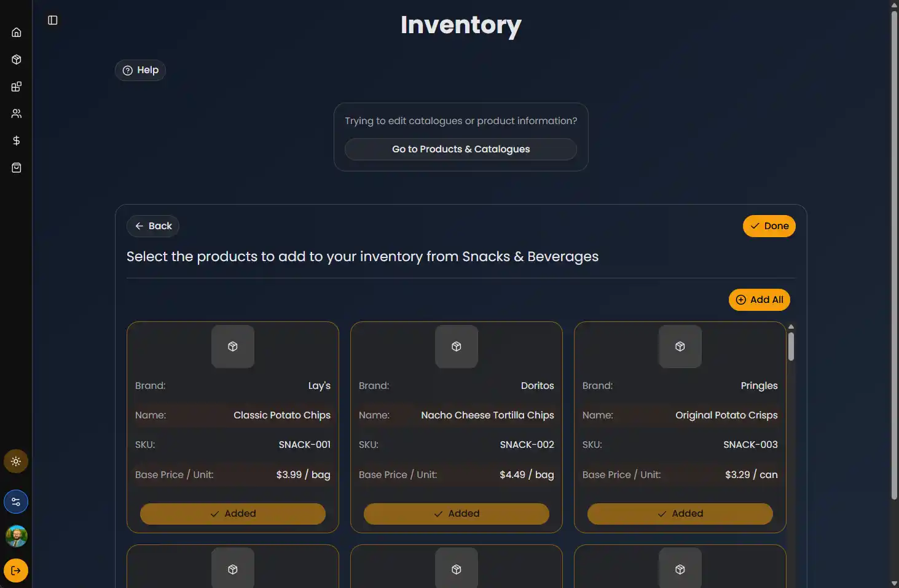
Task: Click the Doritos brand value
Action: pyautogui.click(x=538, y=386)
